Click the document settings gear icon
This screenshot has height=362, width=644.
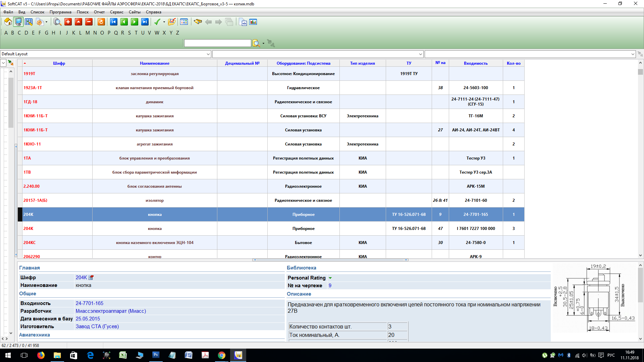40,22
